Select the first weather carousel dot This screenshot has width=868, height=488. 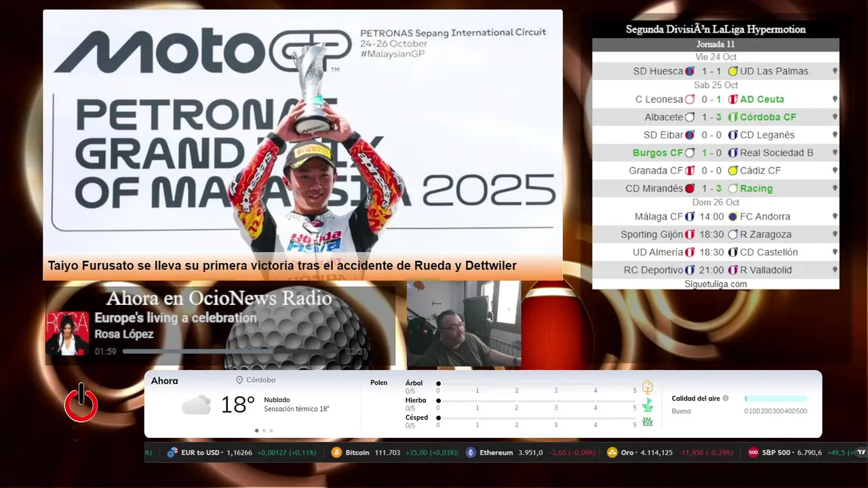point(256,430)
